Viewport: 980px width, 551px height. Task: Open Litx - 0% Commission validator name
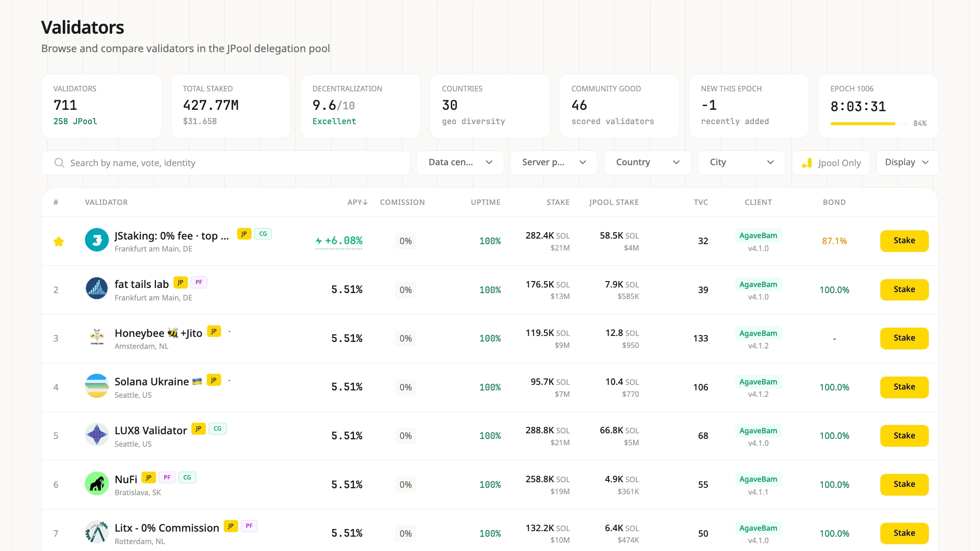(x=167, y=528)
